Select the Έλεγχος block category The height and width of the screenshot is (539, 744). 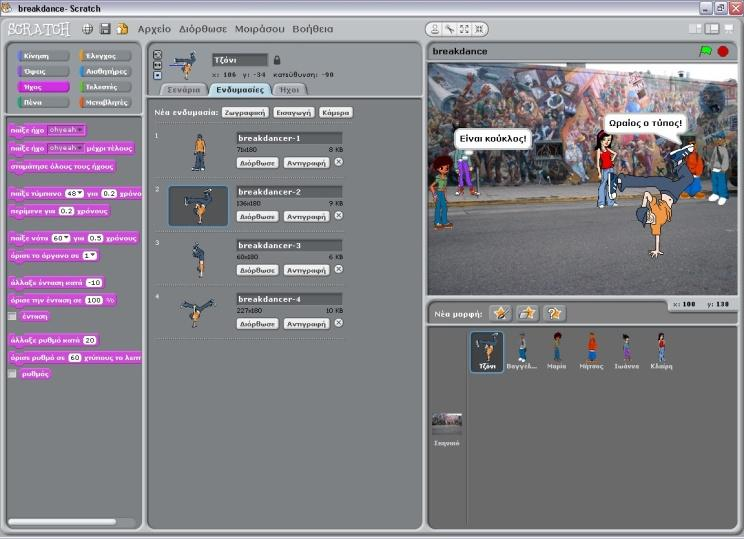pyautogui.click(x=105, y=56)
